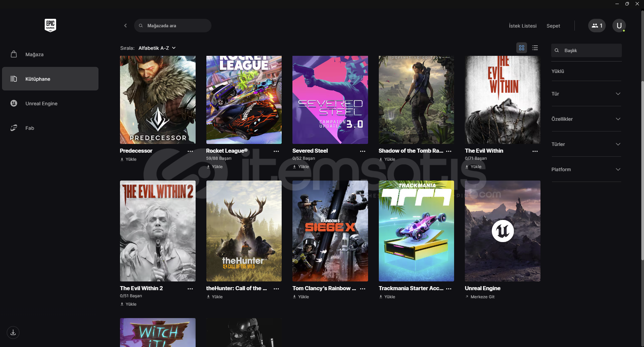Open more options for Rainbow Six Siege
644x347 pixels.
click(363, 289)
